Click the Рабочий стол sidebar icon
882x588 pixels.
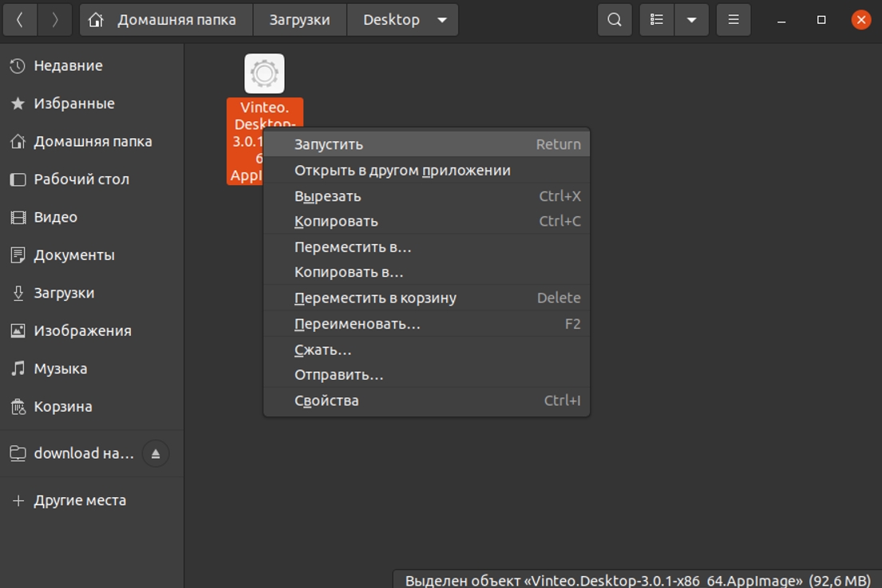coord(18,180)
